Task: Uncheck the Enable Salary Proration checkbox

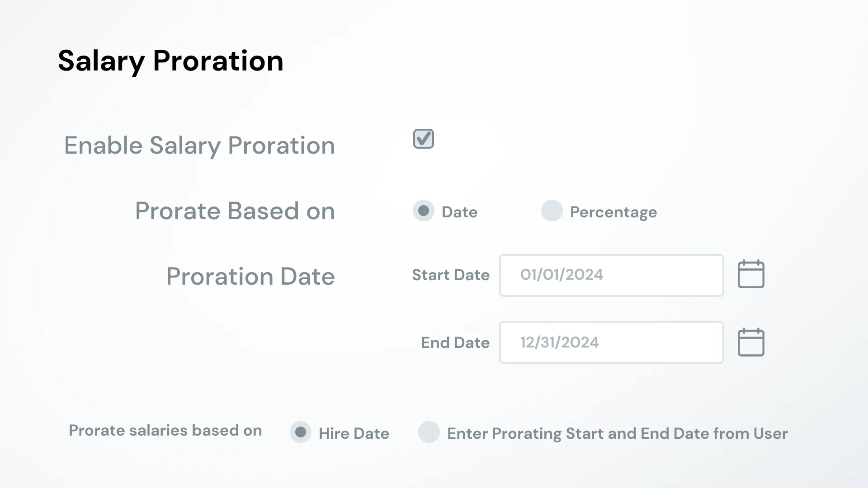Action: pyautogui.click(x=424, y=139)
